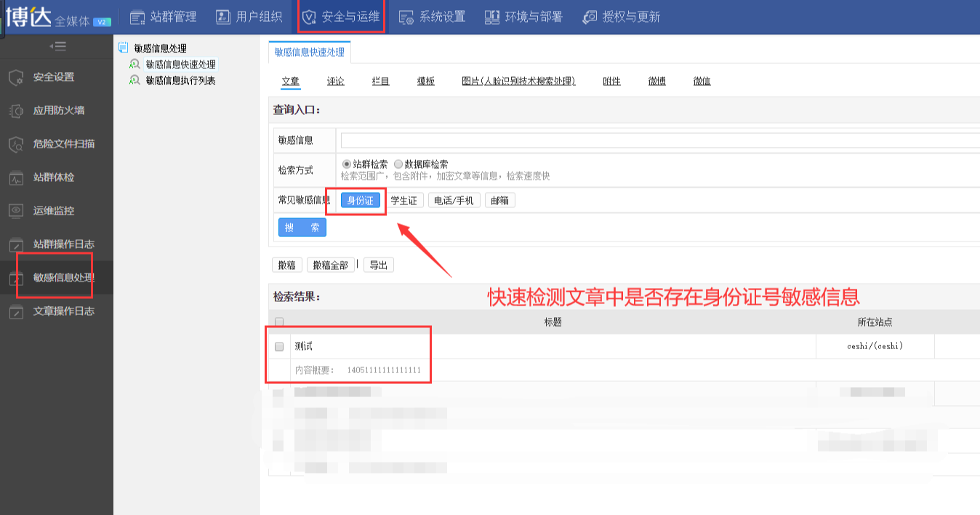Click the 内容概要 14051111111111111 summary text
This screenshot has height=515, width=980.
coord(358,370)
